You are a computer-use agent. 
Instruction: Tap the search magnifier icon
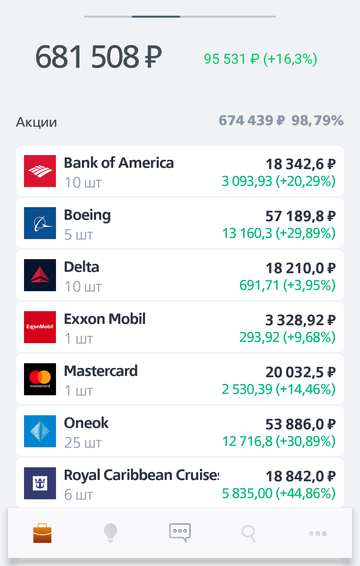[248, 533]
